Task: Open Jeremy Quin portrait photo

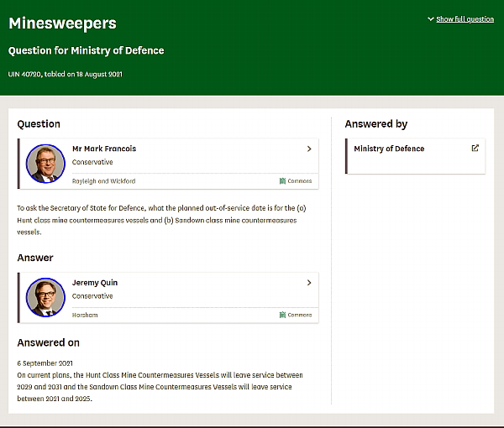Action: click(45, 298)
